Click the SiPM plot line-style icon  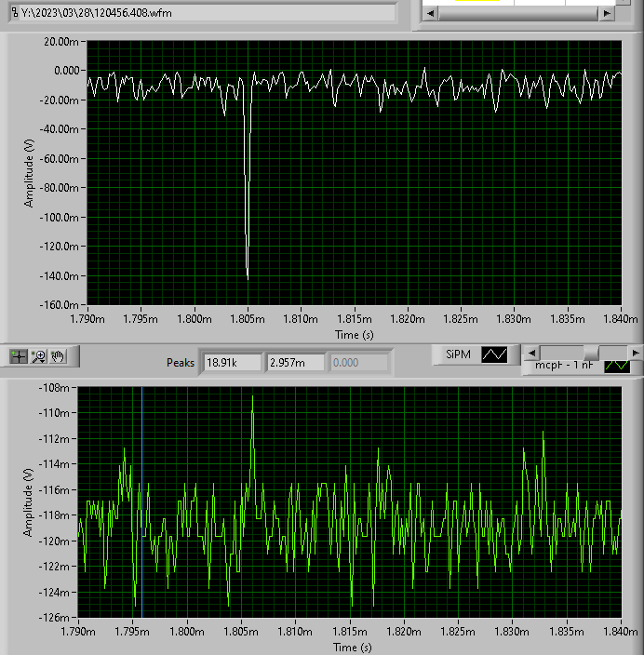(494, 354)
